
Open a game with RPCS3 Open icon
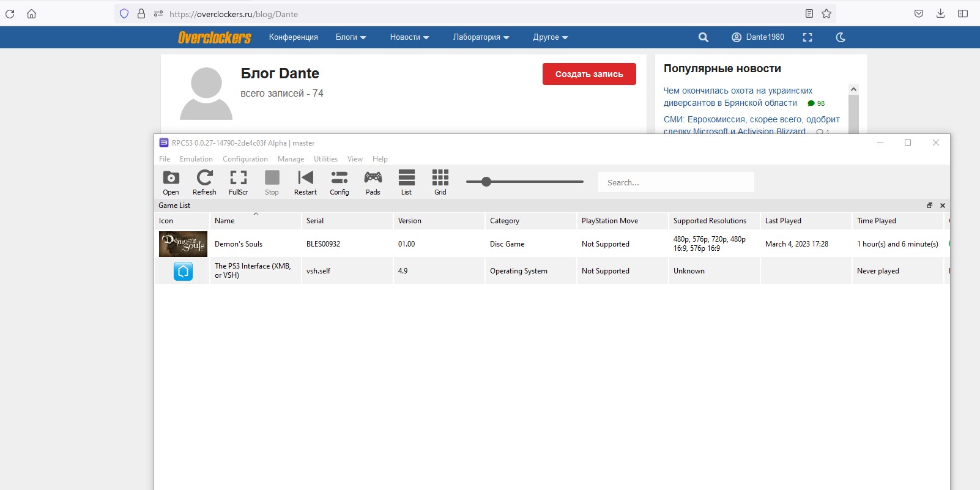(x=171, y=182)
